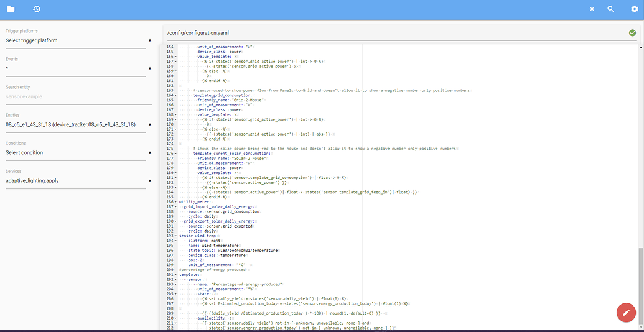Open the file history clock icon

[x=37, y=9]
